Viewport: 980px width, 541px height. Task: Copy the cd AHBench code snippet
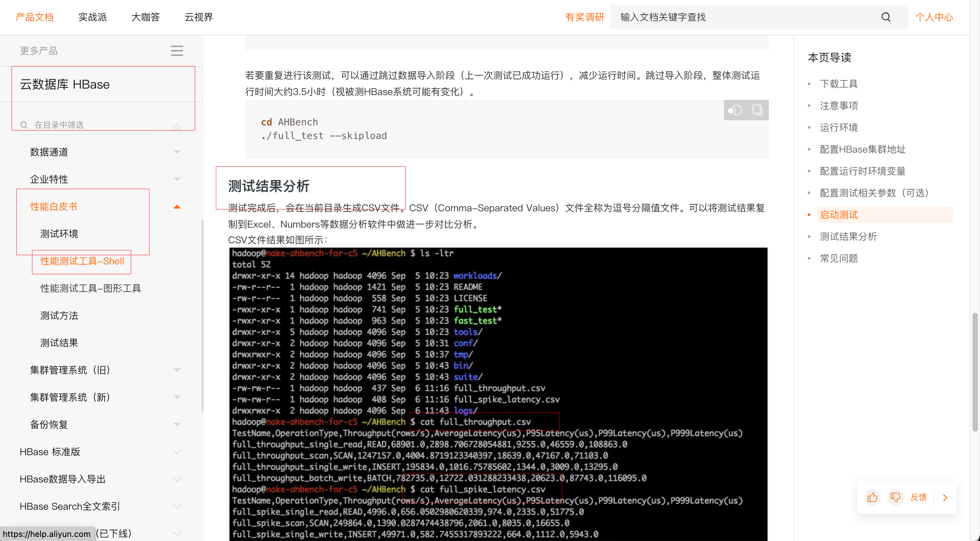pos(757,110)
